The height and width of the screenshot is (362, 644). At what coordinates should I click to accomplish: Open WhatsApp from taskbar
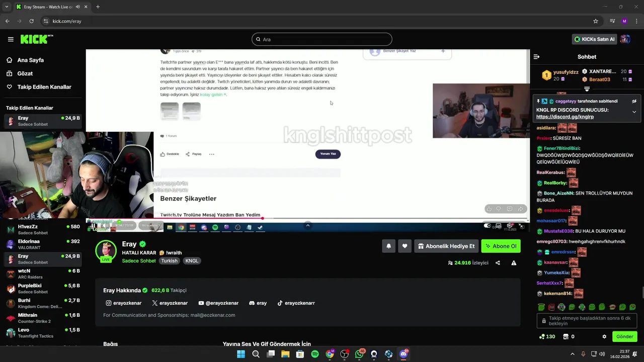coord(359,354)
